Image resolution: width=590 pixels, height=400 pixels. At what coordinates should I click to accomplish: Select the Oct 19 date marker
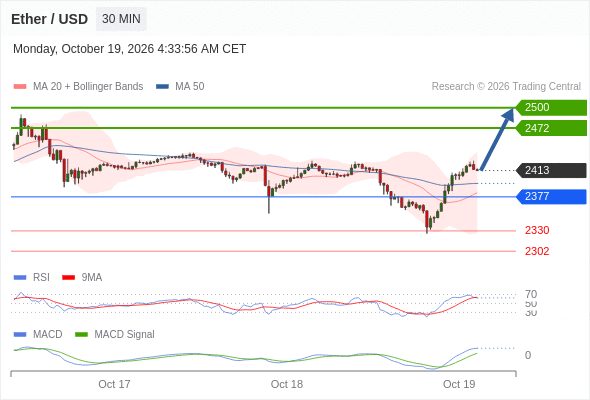[459, 384]
